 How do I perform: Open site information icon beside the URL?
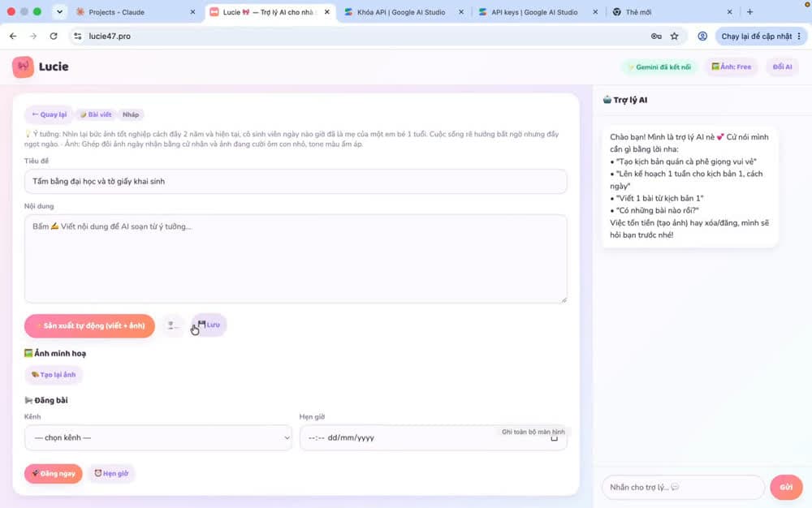(78, 37)
